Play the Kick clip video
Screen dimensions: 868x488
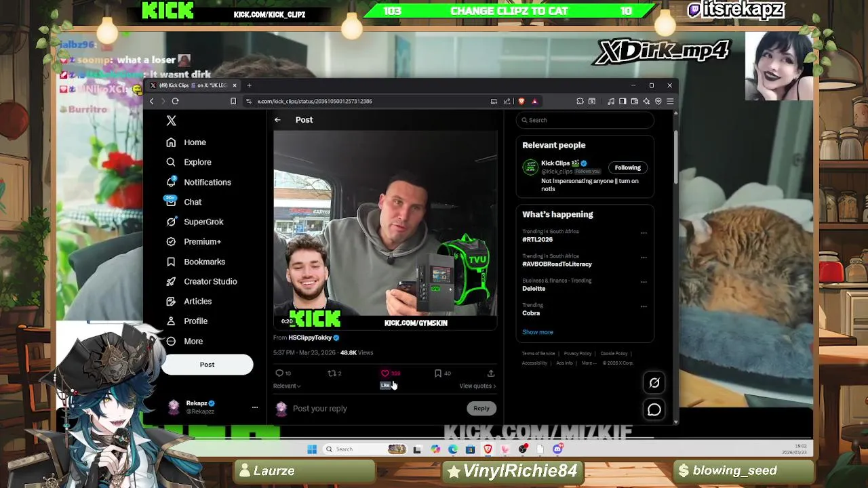coord(385,230)
